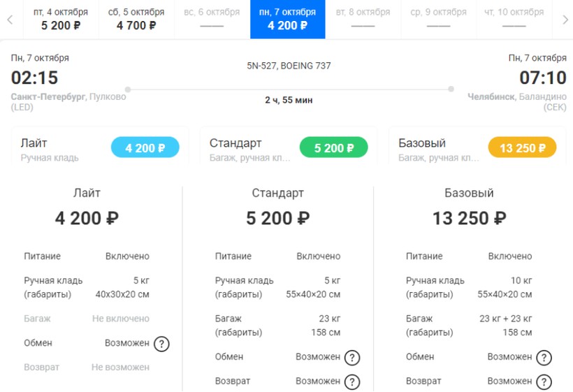Open the help icon for Стандарт Возврат
Screen dimensions: 573x392
click(x=352, y=382)
